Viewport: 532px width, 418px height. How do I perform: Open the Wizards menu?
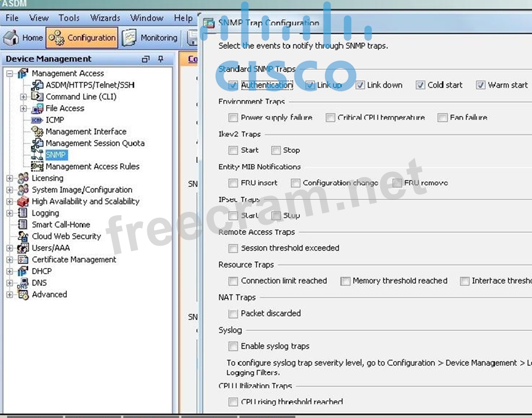(x=105, y=18)
